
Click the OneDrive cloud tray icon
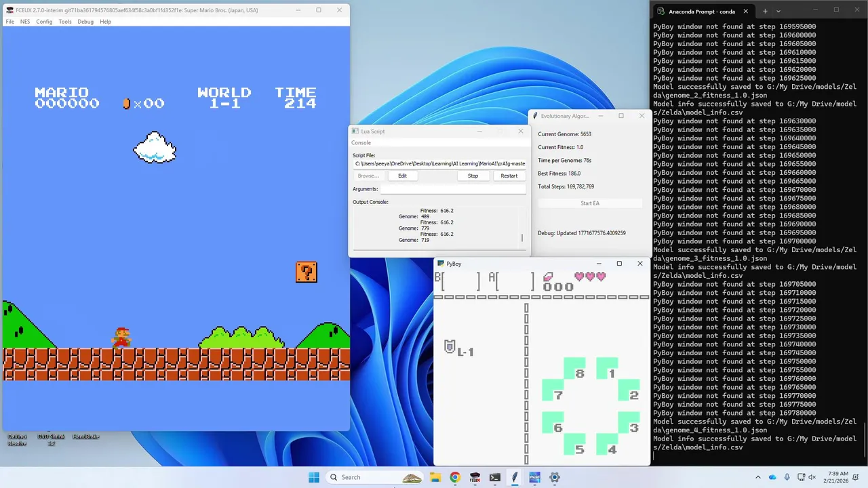(x=774, y=477)
